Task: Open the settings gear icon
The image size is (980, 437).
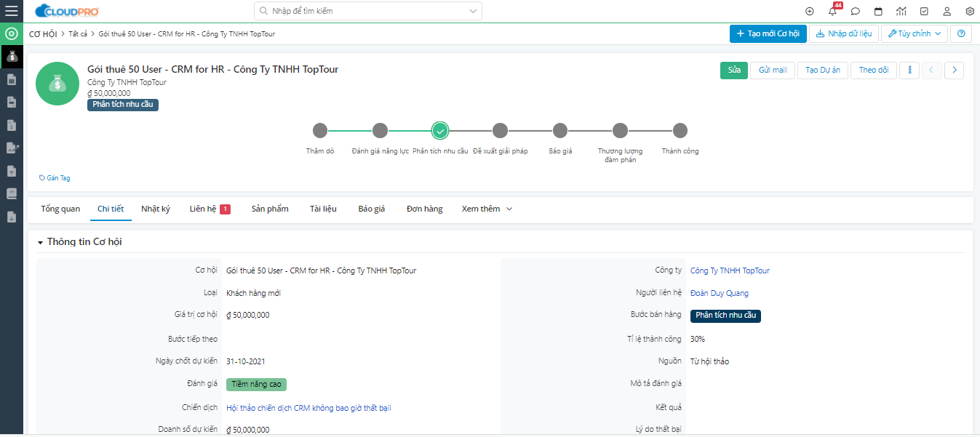Action: tap(970, 11)
